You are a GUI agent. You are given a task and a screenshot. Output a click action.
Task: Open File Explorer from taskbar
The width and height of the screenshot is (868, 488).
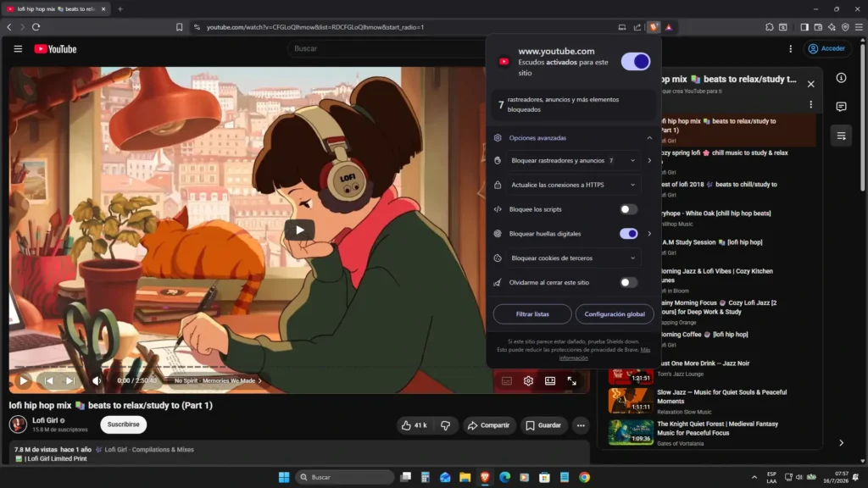coord(465,477)
